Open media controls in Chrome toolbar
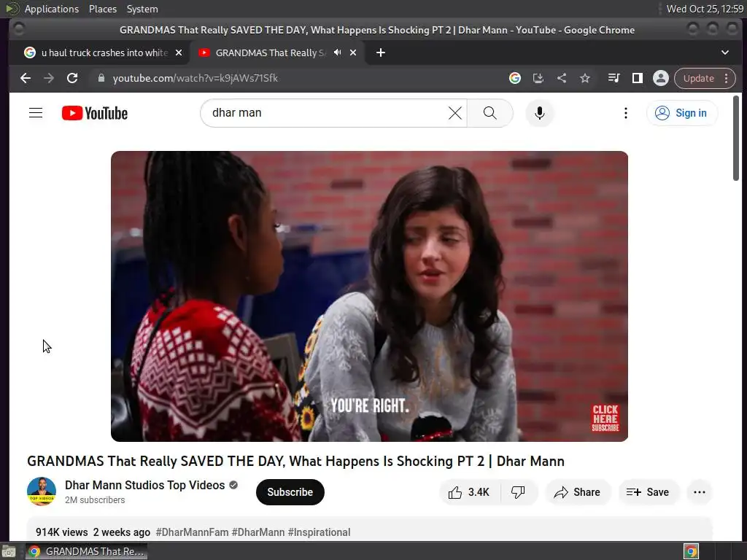The width and height of the screenshot is (747, 560). 614,78
